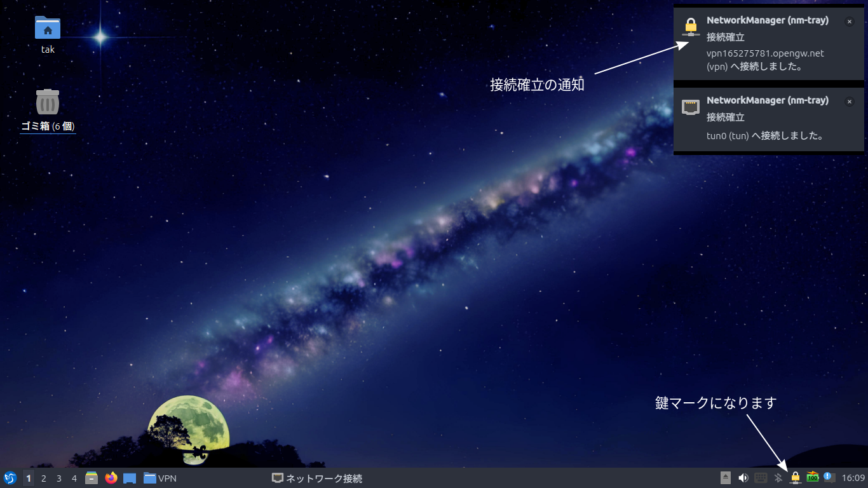Click the removable media eject icon
This screenshot has width=868, height=488.
pyautogui.click(x=726, y=478)
